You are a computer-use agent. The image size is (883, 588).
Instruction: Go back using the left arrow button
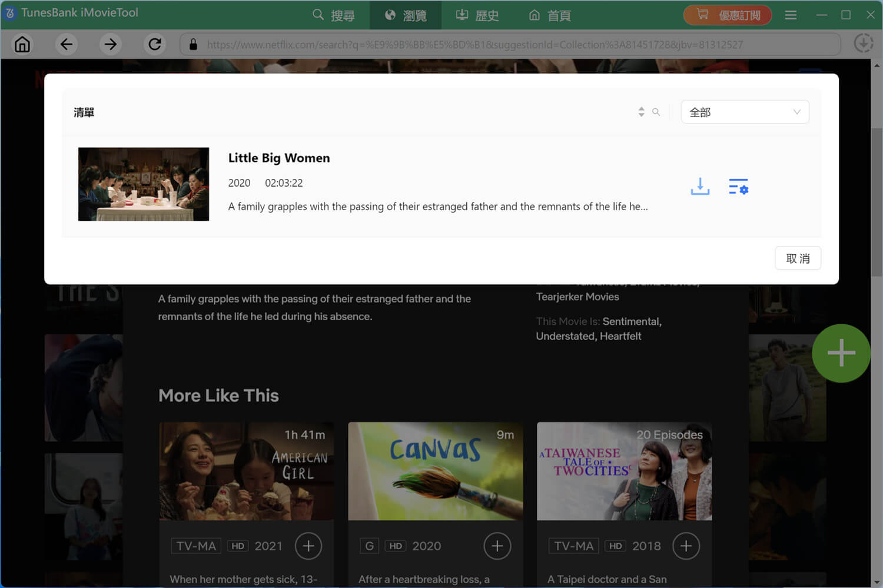(x=67, y=44)
